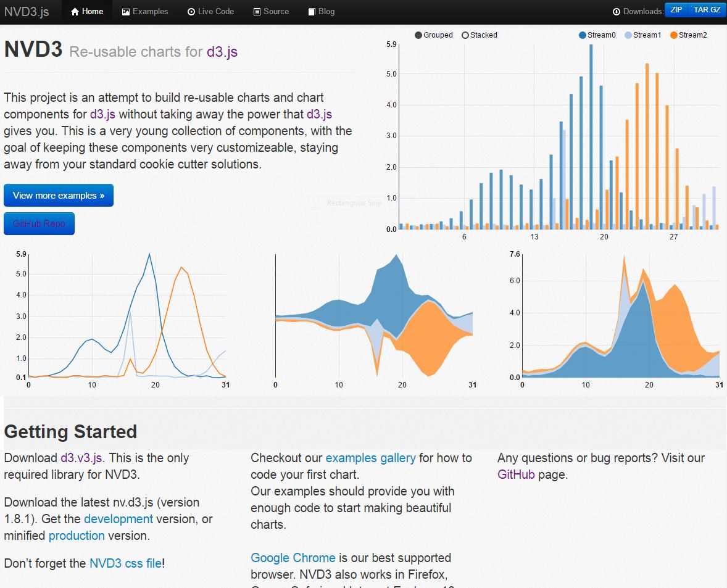This screenshot has width=727, height=588.
Task: Toggle Stream2 series in bar chart legend
Action: pos(689,35)
